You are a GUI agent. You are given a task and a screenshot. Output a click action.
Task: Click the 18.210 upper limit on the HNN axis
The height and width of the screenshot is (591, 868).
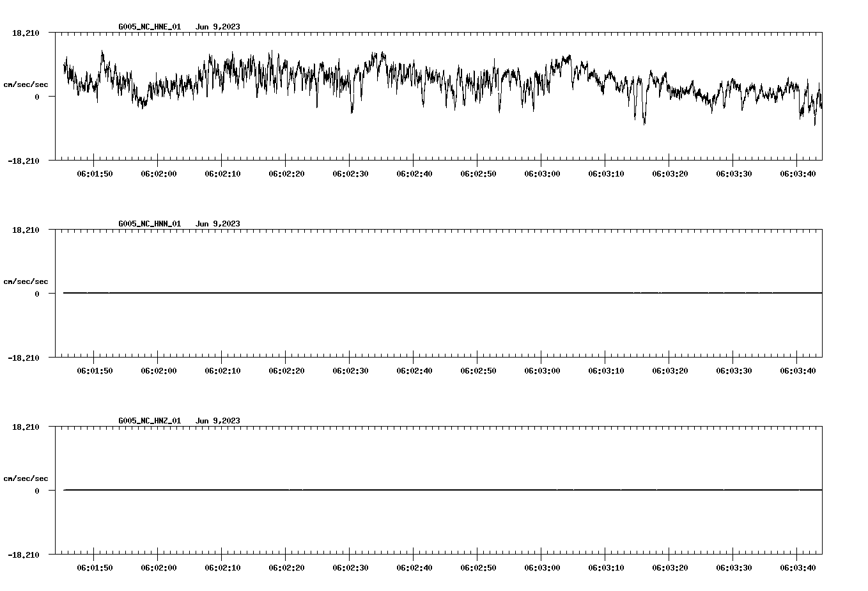(x=26, y=230)
